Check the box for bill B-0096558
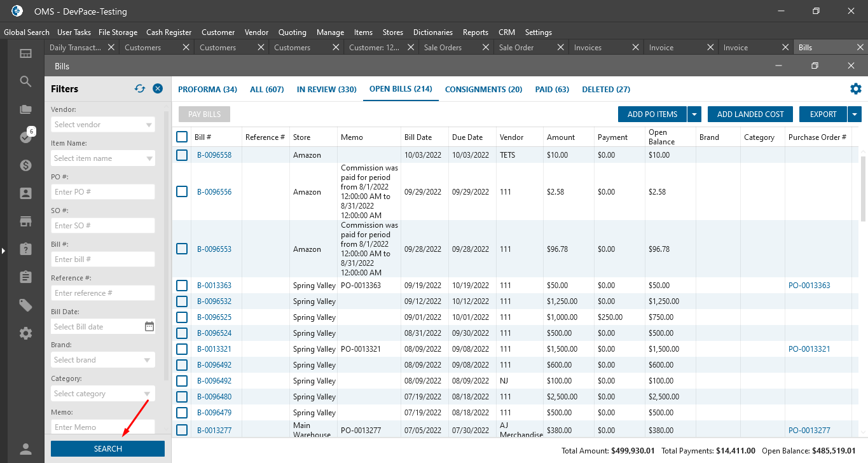This screenshot has width=868, height=463. [x=182, y=155]
